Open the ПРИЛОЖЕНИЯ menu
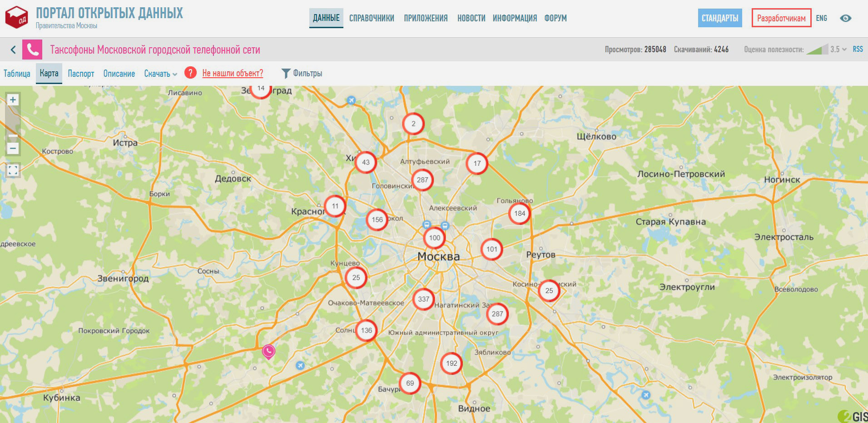868x423 pixels. pos(426,18)
